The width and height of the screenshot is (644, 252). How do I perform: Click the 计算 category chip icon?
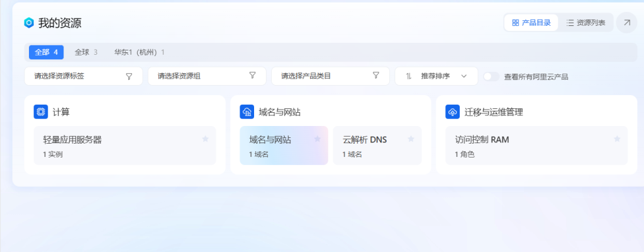[41, 112]
